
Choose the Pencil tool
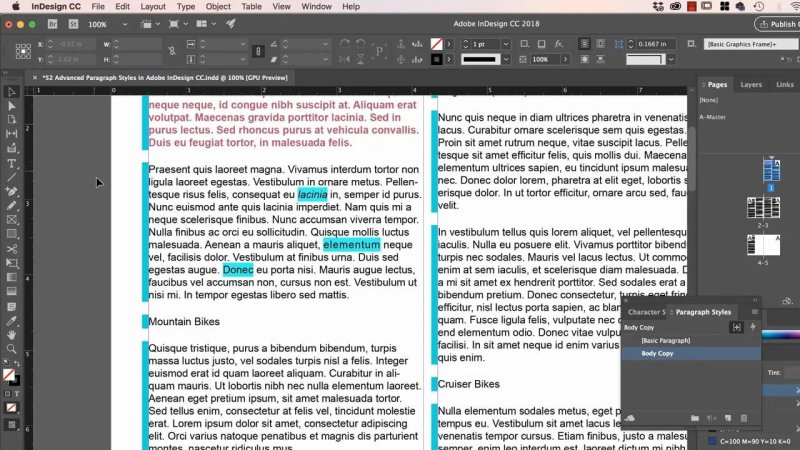(11, 206)
